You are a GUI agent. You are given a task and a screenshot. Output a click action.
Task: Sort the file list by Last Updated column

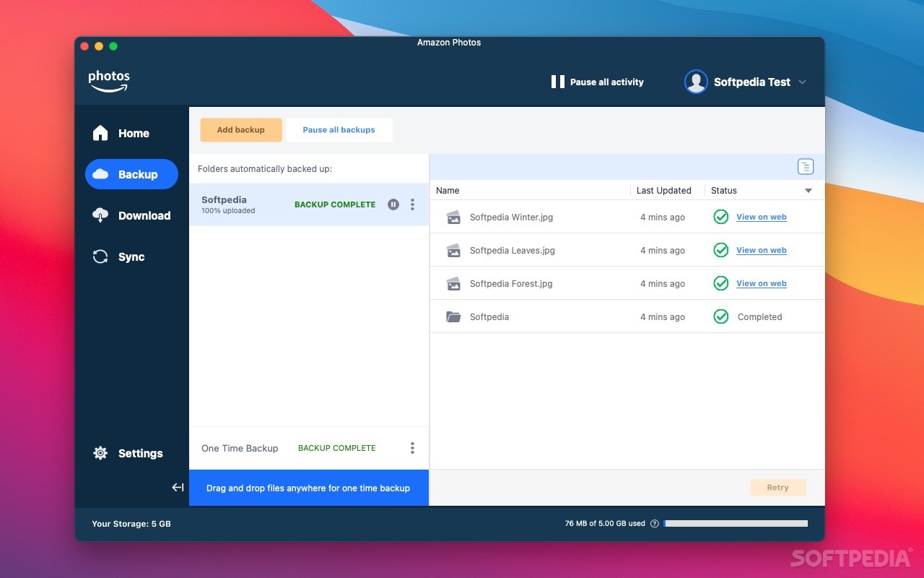(x=664, y=191)
